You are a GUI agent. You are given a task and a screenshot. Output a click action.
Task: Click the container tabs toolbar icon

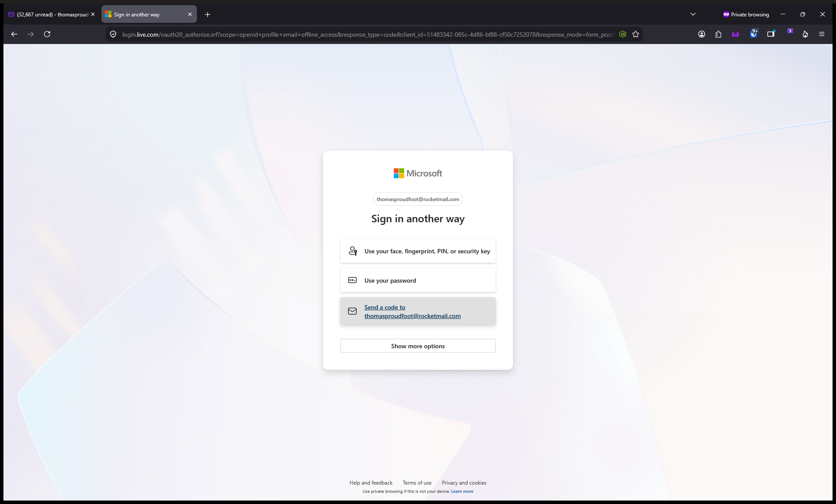tap(771, 34)
